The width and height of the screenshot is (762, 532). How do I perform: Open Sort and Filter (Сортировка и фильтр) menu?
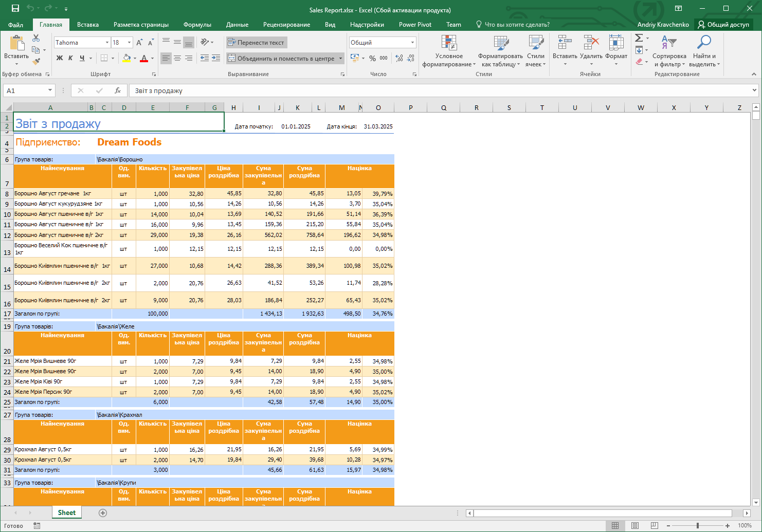click(669, 51)
